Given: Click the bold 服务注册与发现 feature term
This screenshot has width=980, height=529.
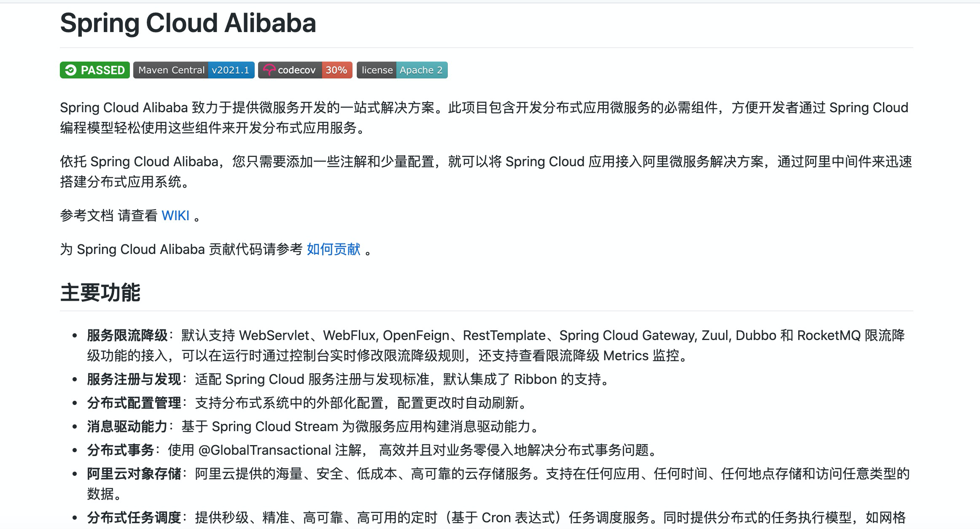Looking at the screenshot, I should [134, 379].
